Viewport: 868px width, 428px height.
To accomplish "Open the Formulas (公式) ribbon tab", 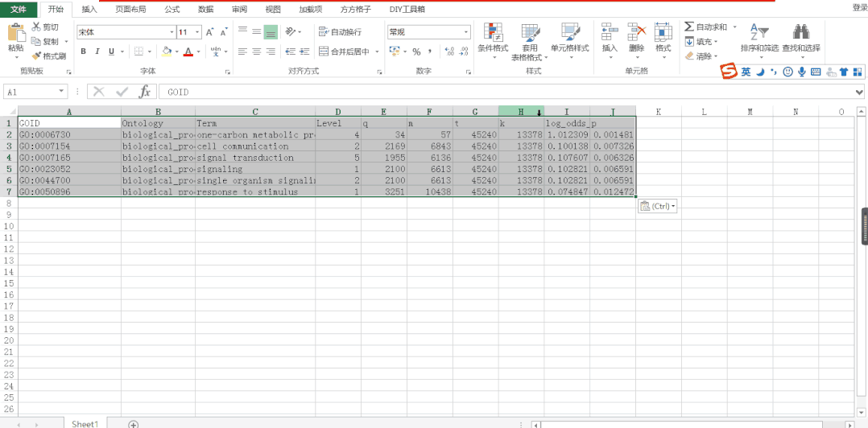I will point(172,9).
